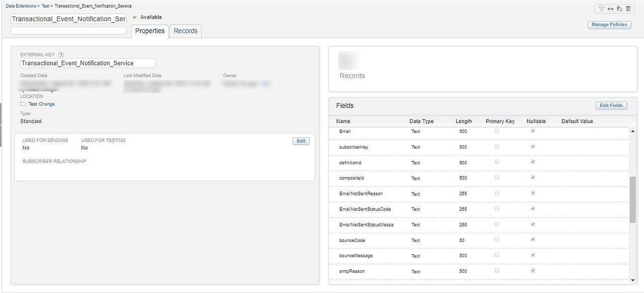Viewport: 644px width, 293px height.
Task: Click the Data Type column header
Action: 422,121
